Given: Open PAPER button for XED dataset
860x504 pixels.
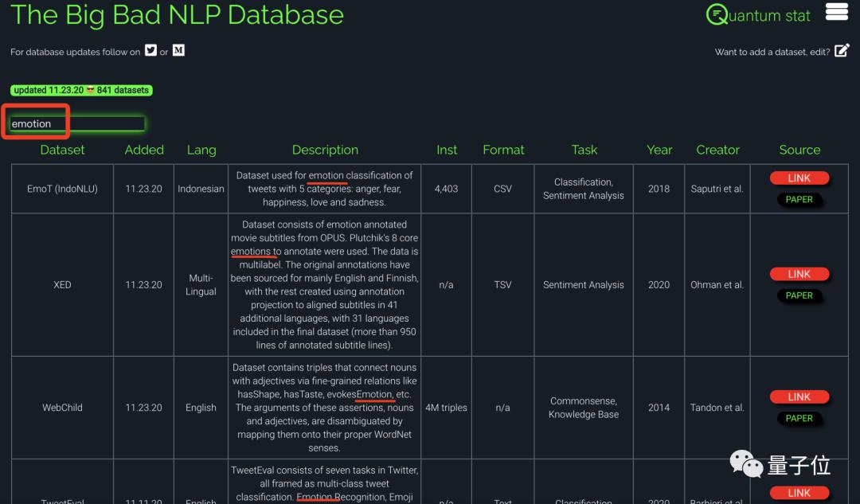Looking at the screenshot, I should [799, 295].
